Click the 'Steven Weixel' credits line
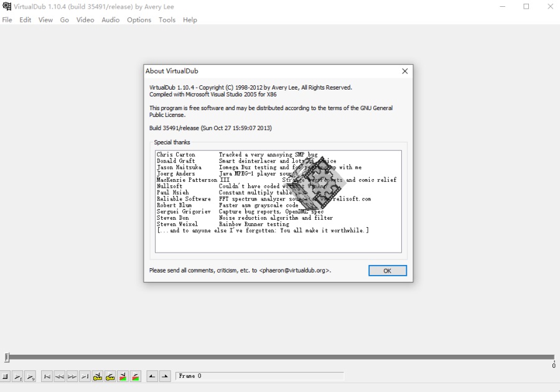The width and height of the screenshot is (560, 392). 223,224
